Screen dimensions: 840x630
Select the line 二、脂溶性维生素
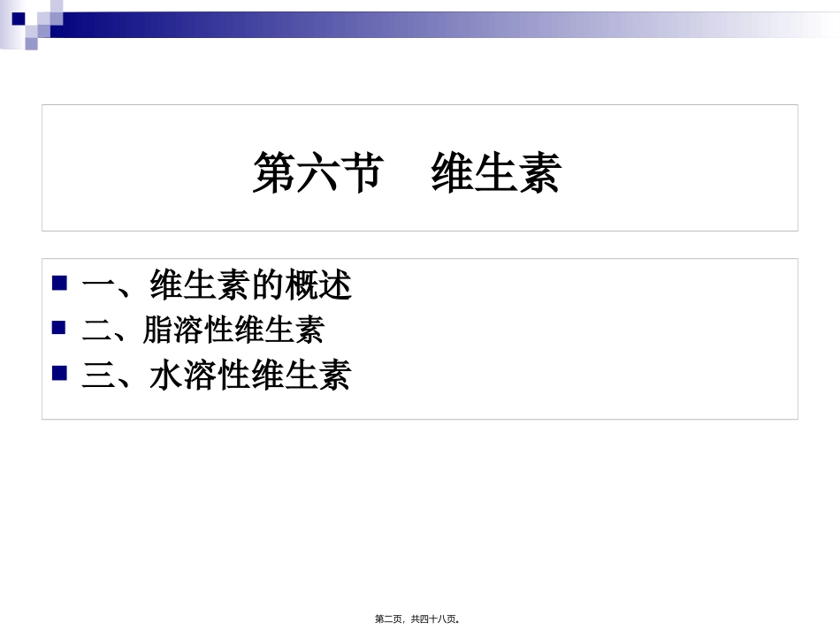[203, 330]
